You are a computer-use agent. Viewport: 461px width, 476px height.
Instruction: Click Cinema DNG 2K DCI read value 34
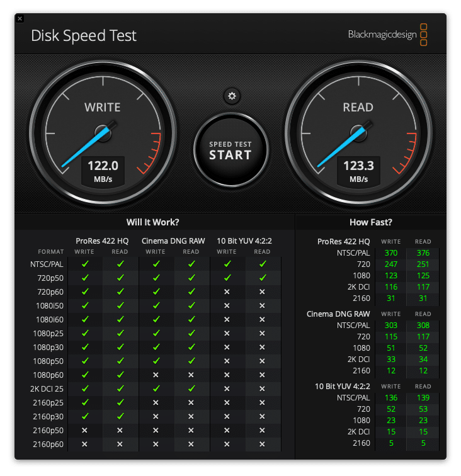pos(423,360)
